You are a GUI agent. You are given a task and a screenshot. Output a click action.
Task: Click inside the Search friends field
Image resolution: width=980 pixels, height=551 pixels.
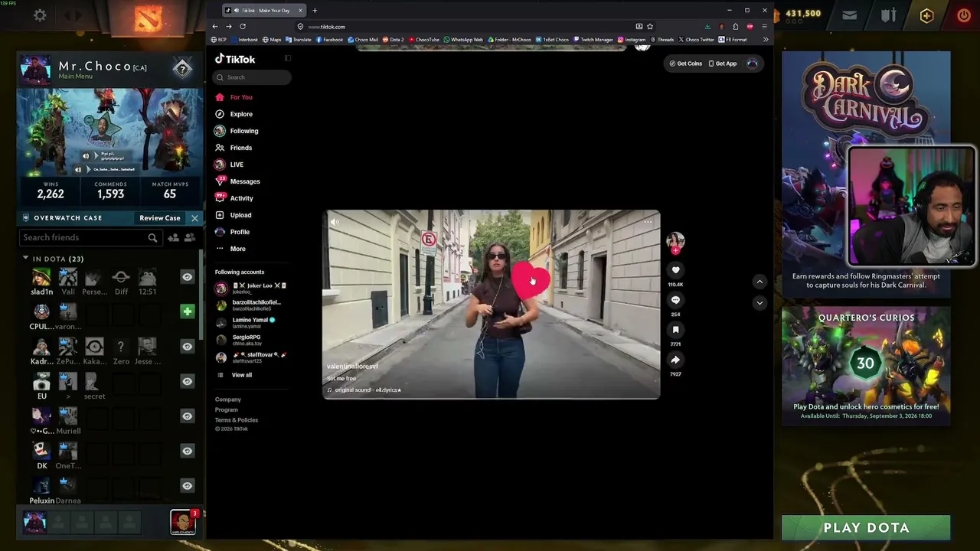click(90, 238)
